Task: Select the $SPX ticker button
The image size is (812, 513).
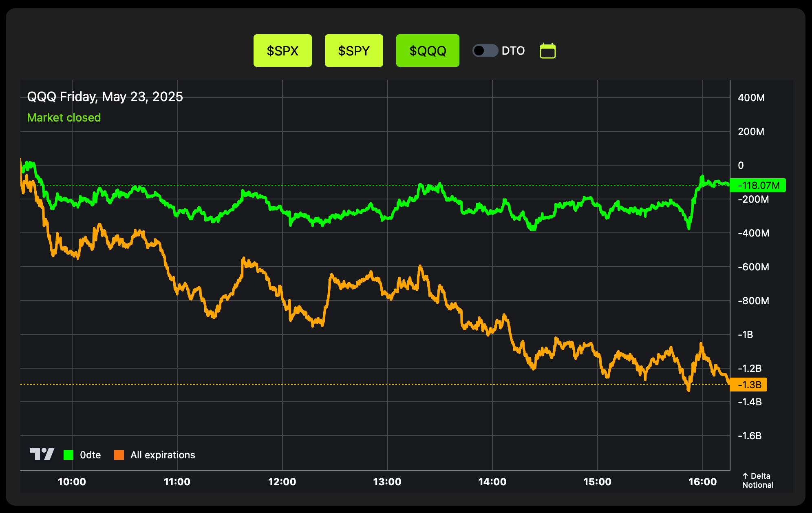Action: point(282,51)
